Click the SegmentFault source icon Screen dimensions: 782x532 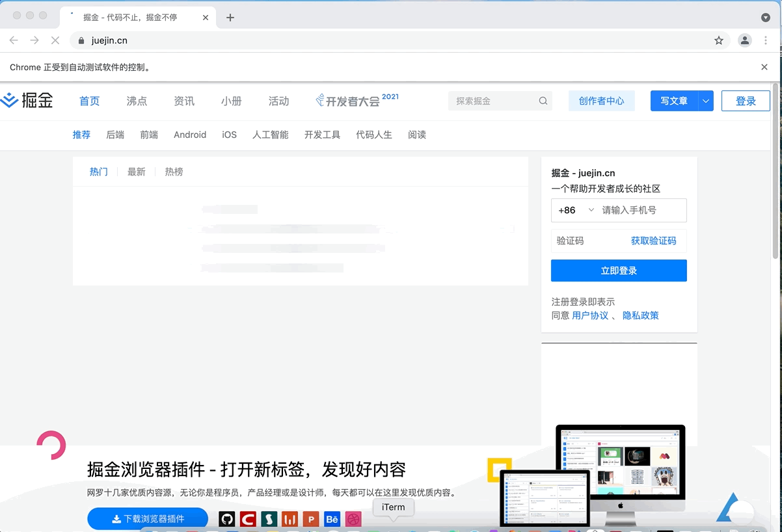(268, 519)
